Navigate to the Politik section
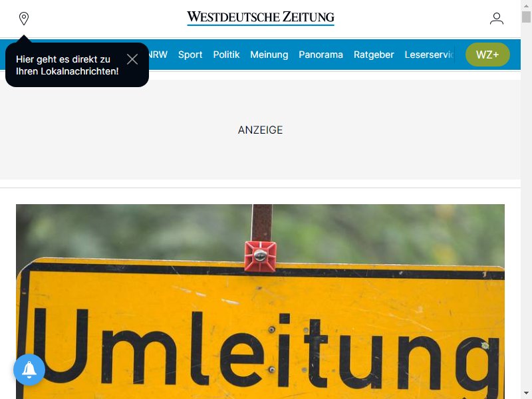Screen dimensions: 532x399 pos(226,55)
